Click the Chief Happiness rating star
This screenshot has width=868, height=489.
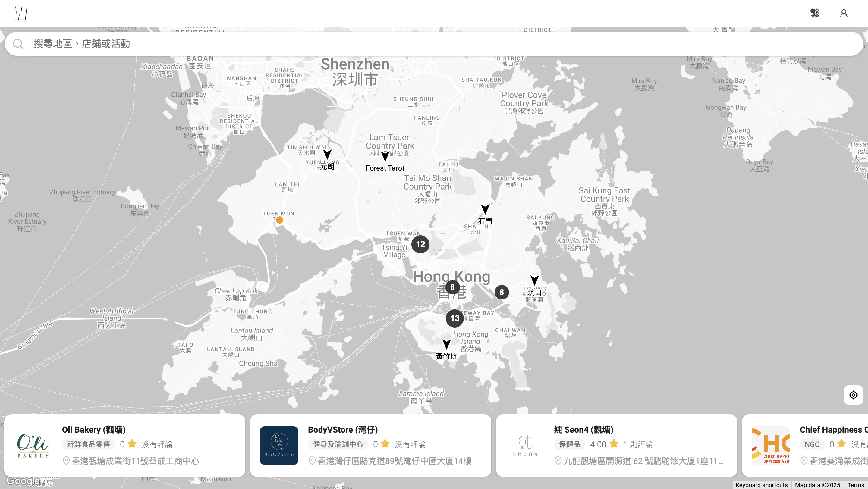tap(841, 444)
